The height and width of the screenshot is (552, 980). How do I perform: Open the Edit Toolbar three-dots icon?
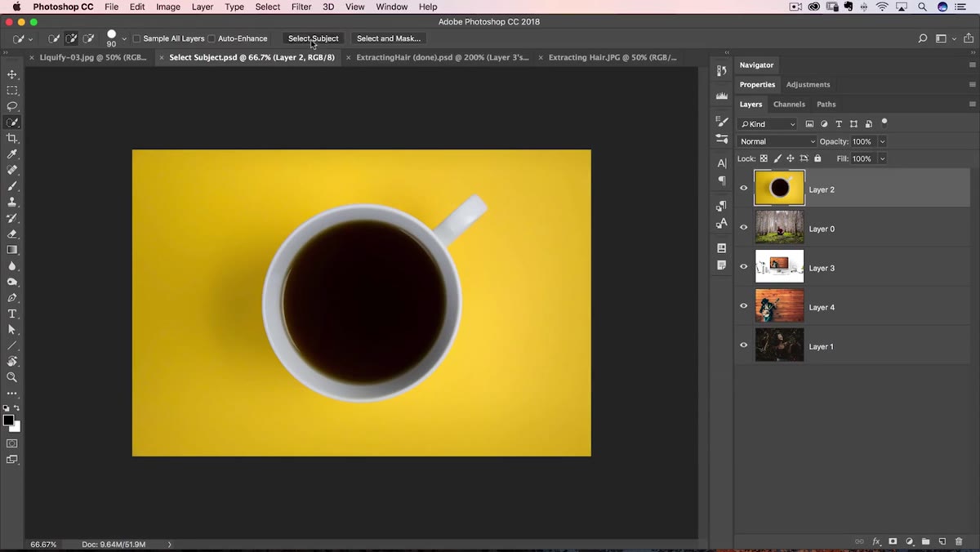click(12, 394)
